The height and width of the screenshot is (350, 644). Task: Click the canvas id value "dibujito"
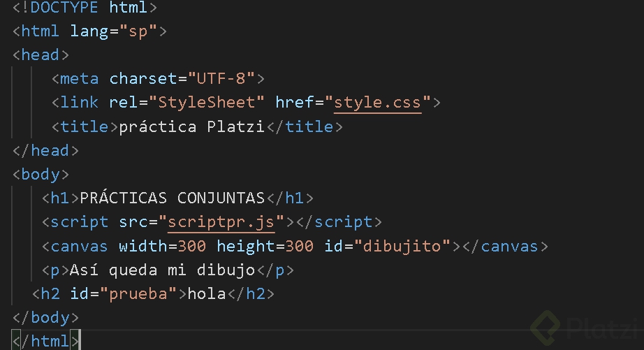tap(402, 247)
